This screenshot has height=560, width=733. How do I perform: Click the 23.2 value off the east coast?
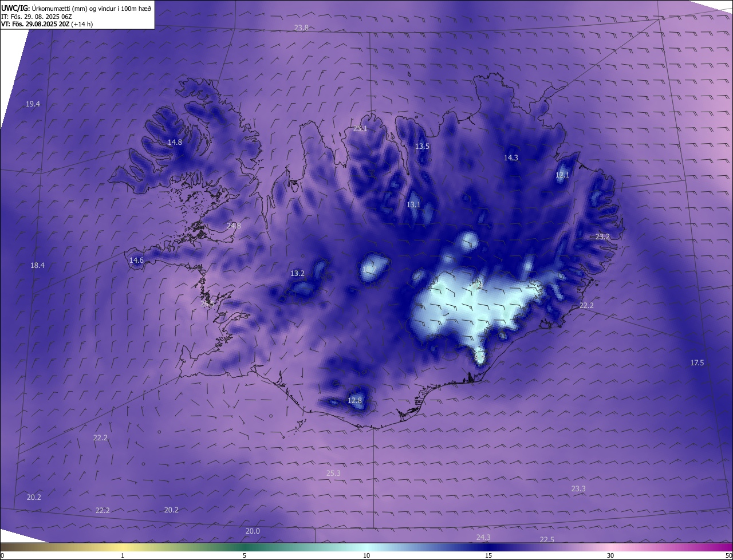[x=602, y=236]
